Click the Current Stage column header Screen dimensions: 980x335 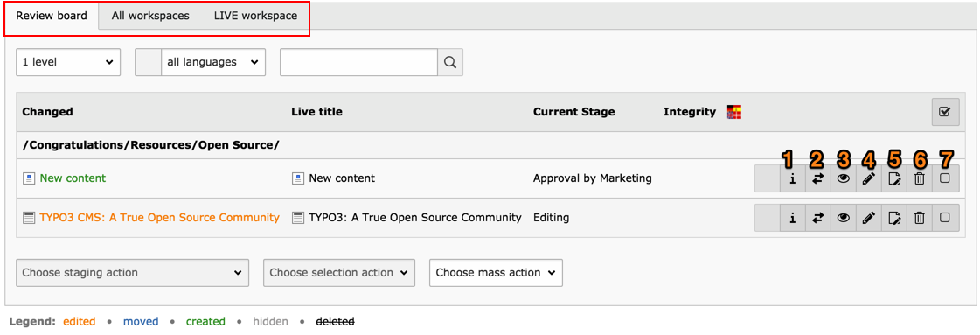[573, 112]
